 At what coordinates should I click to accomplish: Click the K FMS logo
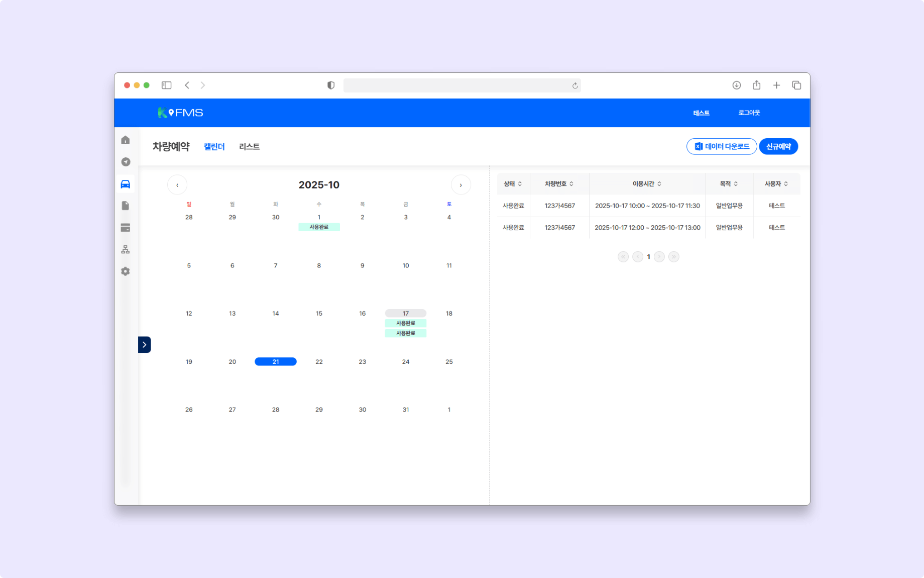(x=181, y=113)
